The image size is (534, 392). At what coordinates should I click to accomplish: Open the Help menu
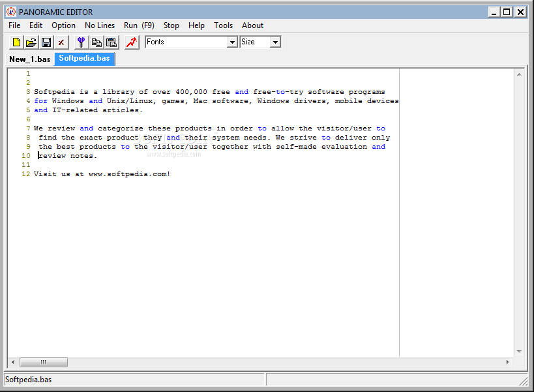click(196, 25)
